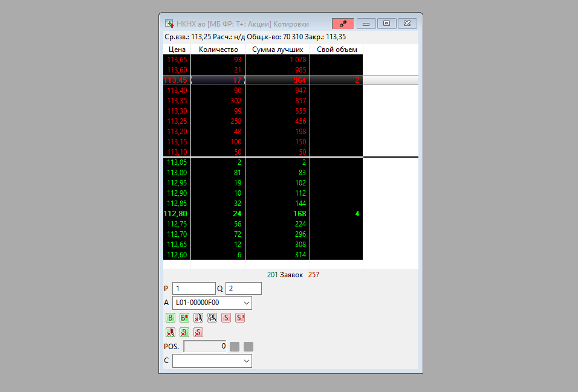
Task: Click the Сумма лучших column header
Action: 277,50
